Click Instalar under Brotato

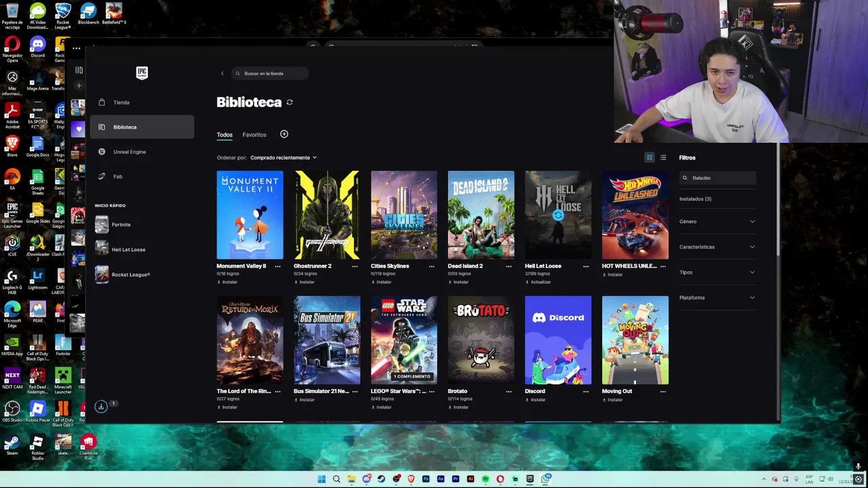click(x=458, y=407)
